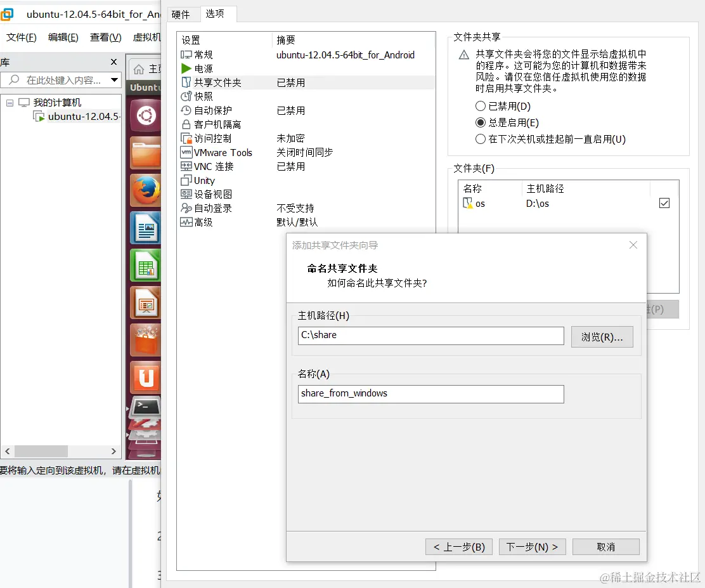The image size is (705, 588).
Task: Click the library scrollbar left arrow
Action: click(x=7, y=451)
